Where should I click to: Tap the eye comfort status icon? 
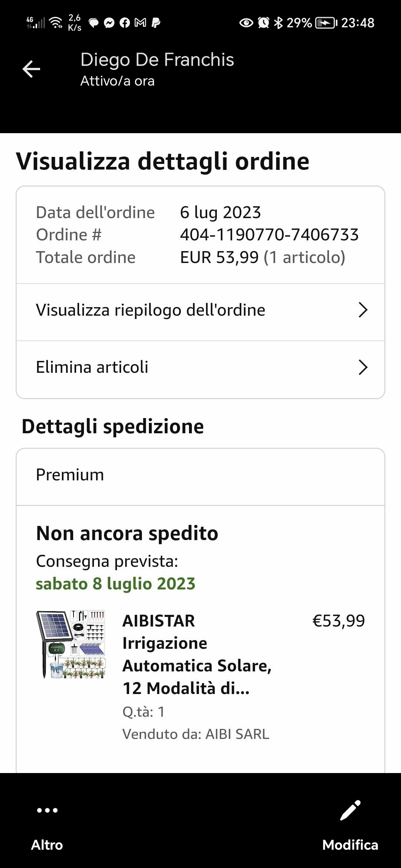point(246,23)
